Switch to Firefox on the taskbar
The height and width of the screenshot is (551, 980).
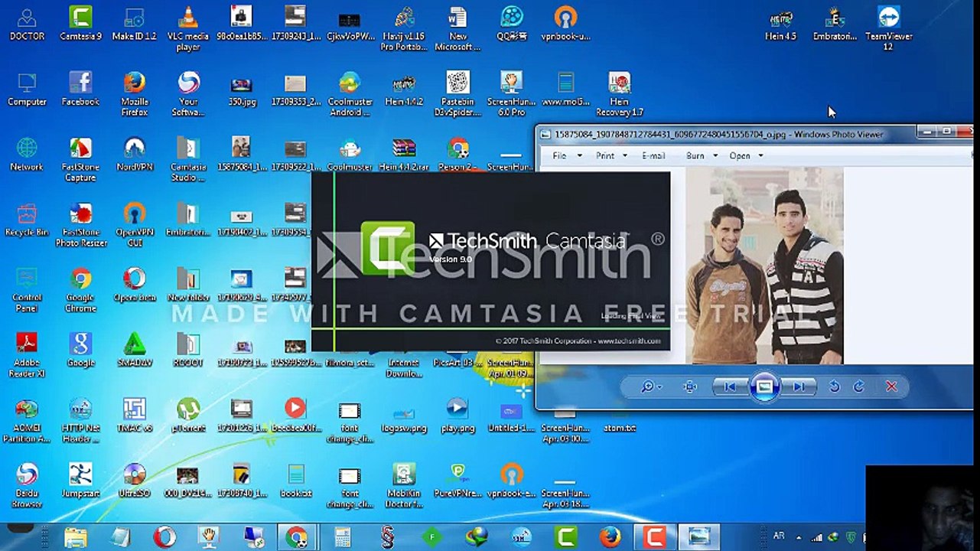[610, 537]
